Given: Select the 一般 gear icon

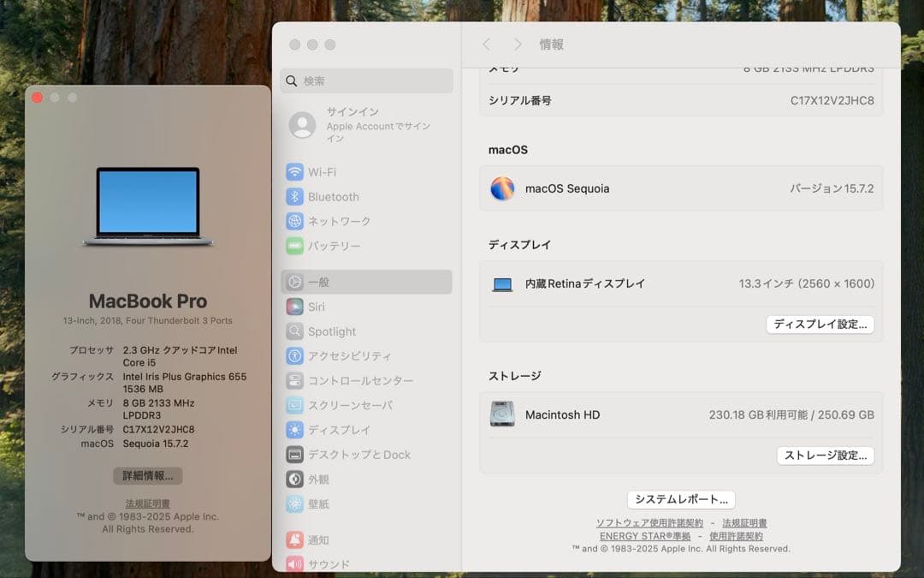Looking at the screenshot, I should pos(294,282).
